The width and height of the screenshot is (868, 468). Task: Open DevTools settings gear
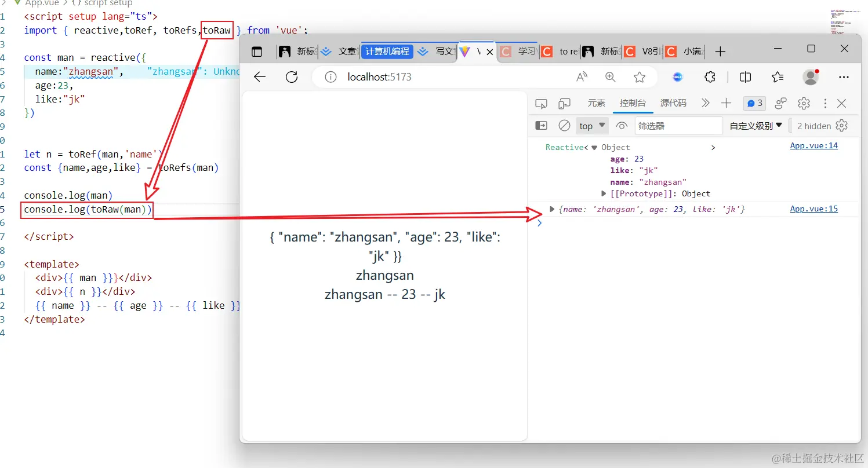804,103
